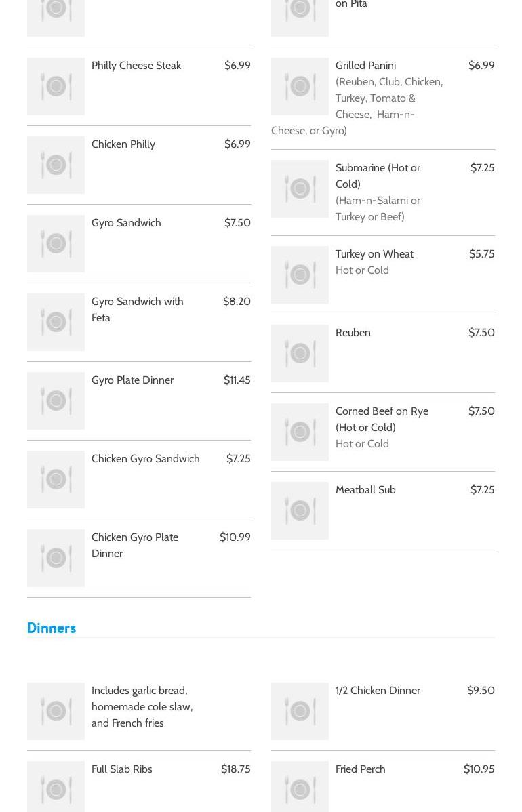Click the Gyro Plate Dinner image icon

[56, 401]
